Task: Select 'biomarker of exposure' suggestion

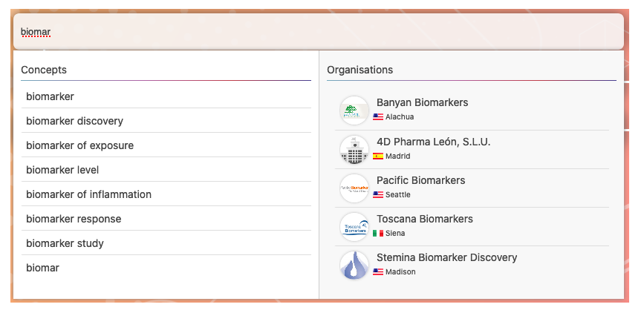Action: point(79,145)
